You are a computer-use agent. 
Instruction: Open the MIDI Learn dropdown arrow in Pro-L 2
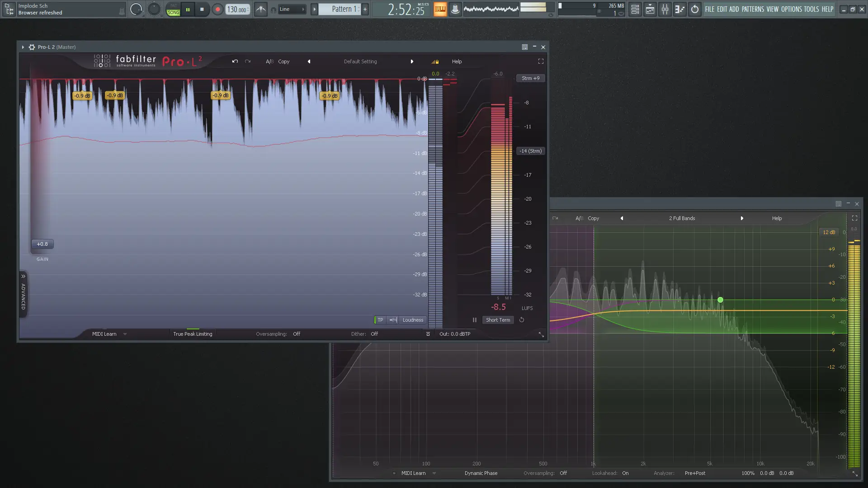tap(125, 334)
